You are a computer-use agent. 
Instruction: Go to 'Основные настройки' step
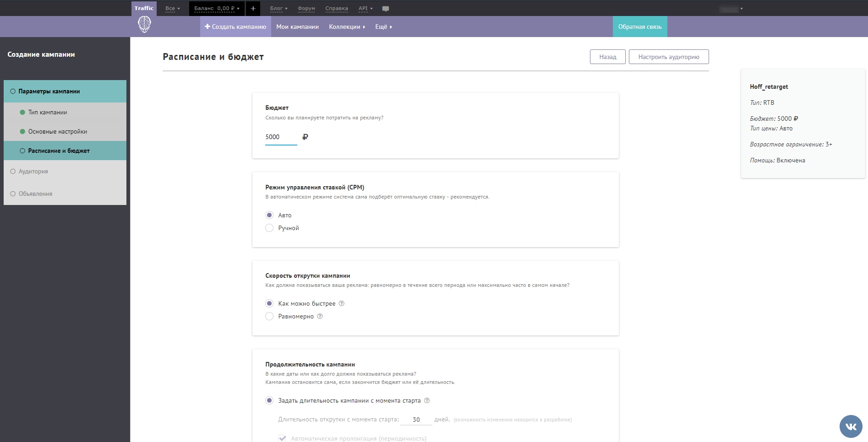(x=65, y=131)
